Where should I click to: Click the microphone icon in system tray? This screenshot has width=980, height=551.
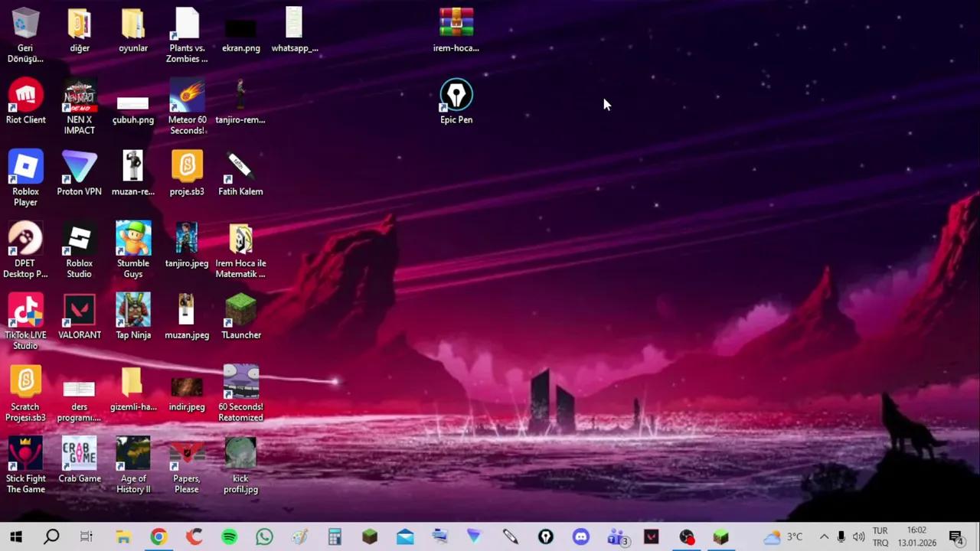[841, 537]
